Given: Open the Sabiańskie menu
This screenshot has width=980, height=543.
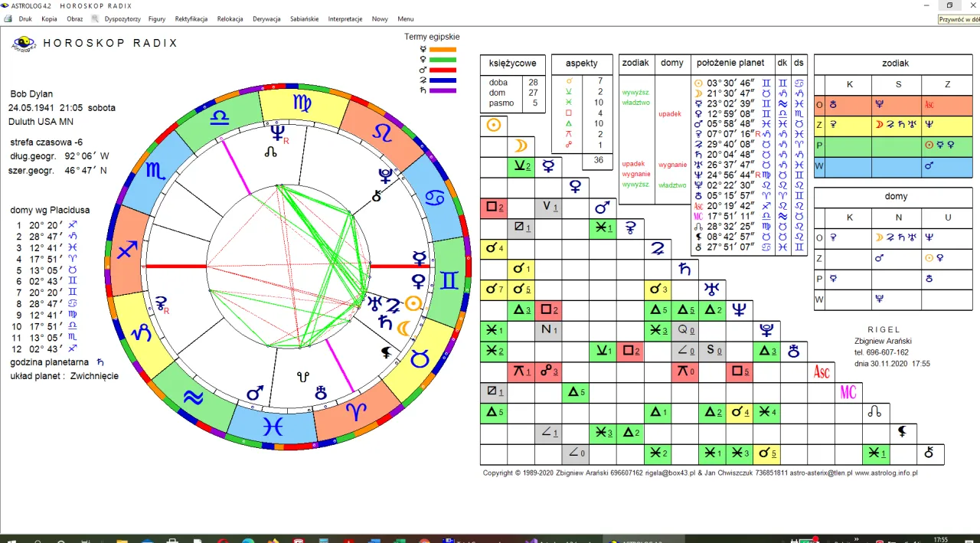Looking at the screenshot, I should point(304,18).
